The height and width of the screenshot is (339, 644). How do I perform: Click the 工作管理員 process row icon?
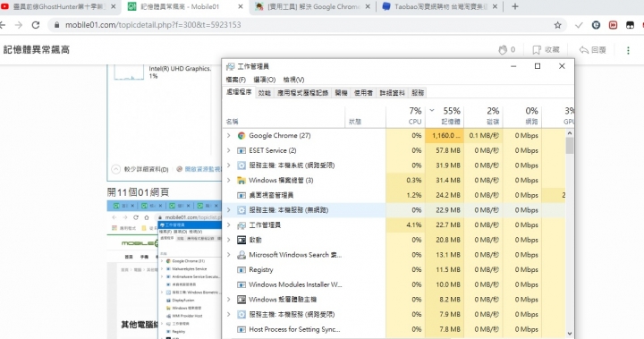pyautogui.click(x=241, y=225)
